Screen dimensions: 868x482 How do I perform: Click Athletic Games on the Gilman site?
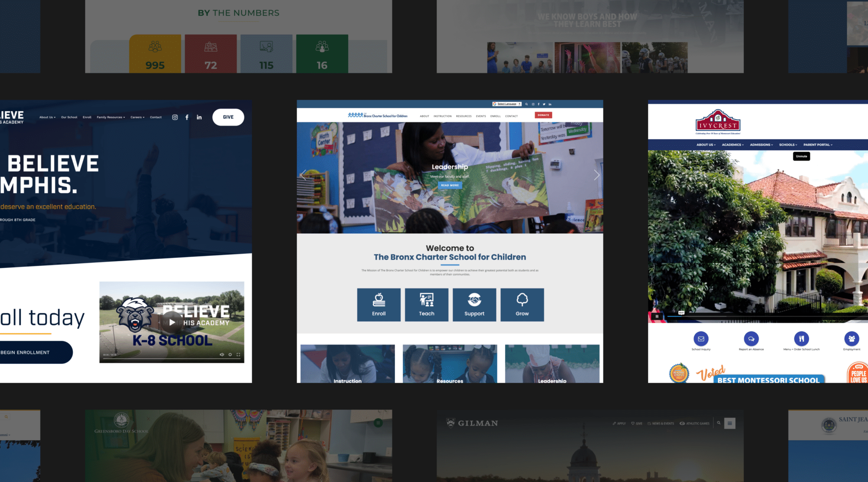(695, 423)
